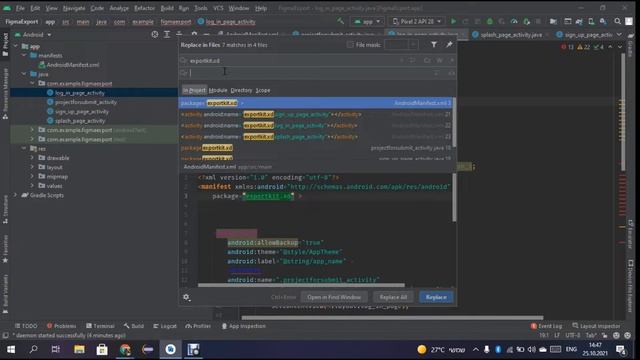Open Windows Start menu
Viewport: 640px width, 360px height.
pyautogui.click(x=11, y=349)
